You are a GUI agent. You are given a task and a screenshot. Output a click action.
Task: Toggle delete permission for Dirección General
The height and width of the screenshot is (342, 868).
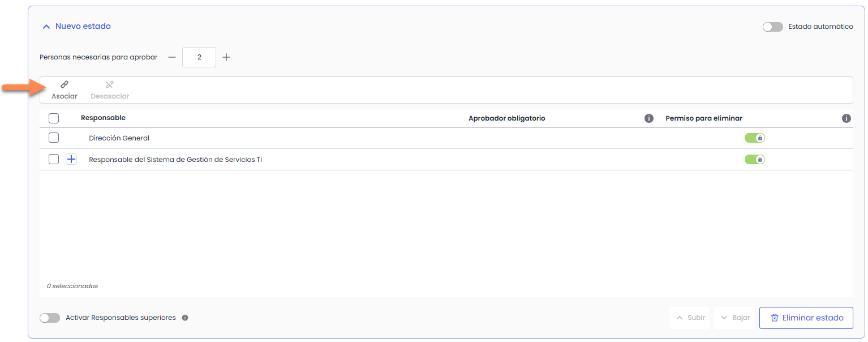(x=754, y=138)
